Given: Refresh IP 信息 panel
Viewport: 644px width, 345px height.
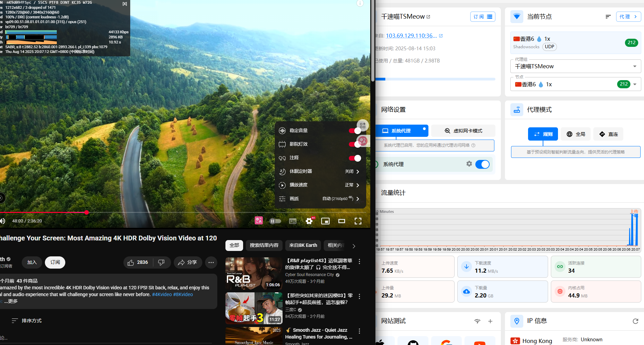Looking at the screenshot, I should (635, 321).
